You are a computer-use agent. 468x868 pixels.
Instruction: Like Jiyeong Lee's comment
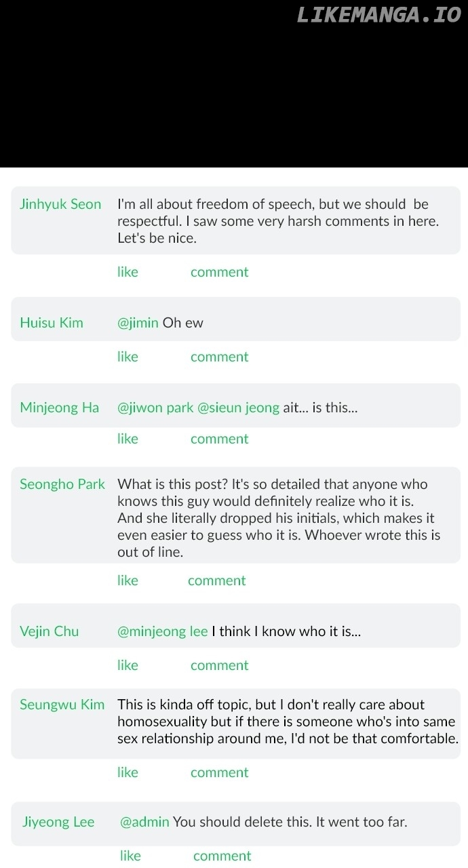pos(130,856)
